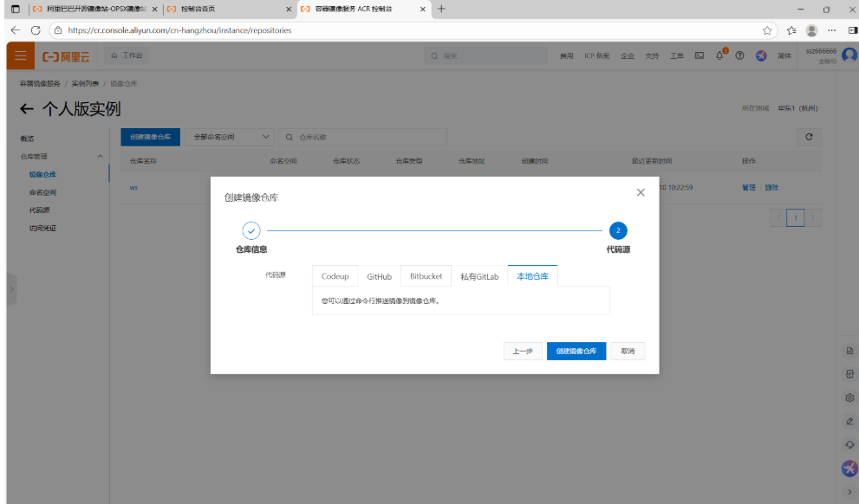The image size is (859, 504).
Task: Open the tab actions menu icon
Action: [16, 9]
